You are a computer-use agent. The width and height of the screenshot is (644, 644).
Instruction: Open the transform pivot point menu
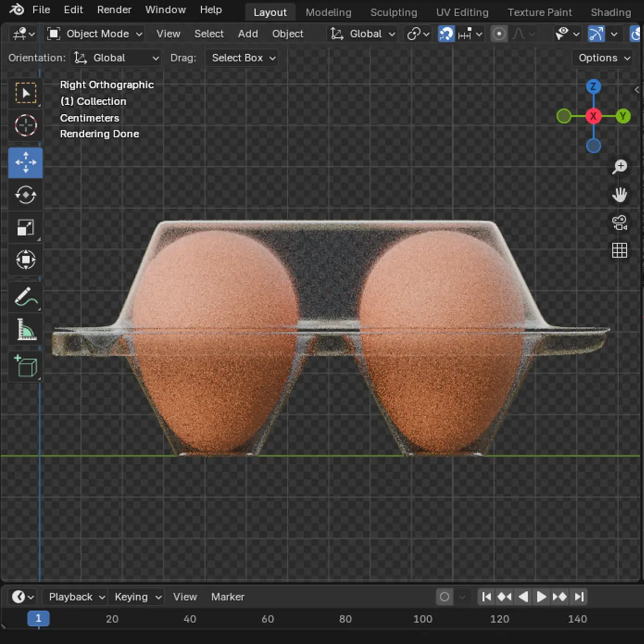pos(419,34)
